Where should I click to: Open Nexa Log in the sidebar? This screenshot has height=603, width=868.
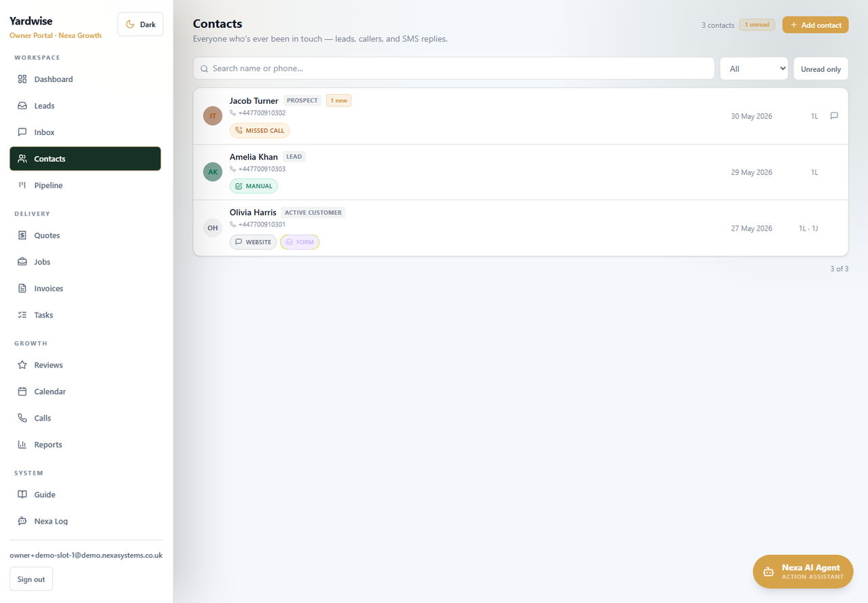85,521
